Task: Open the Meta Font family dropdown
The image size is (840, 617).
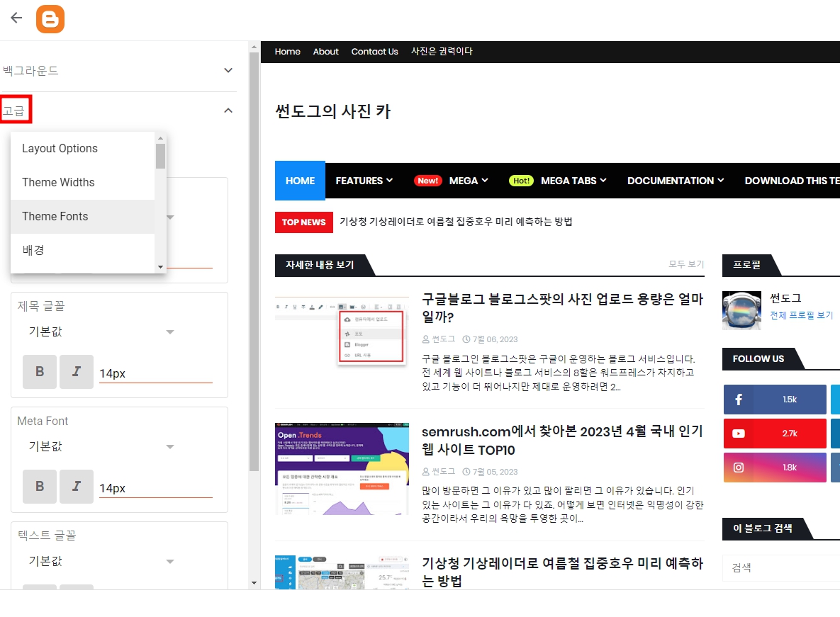Action: click(x=102, y=446)
